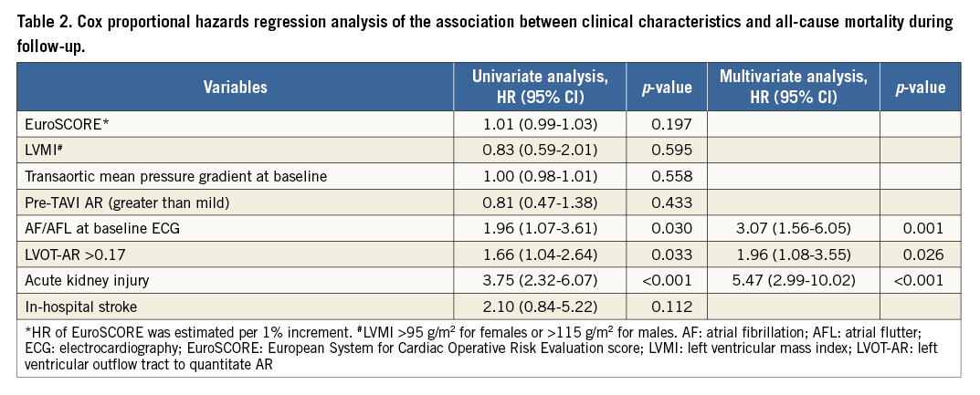Click the Variables column header
980x395 pixels.
[x=235, y=88]
